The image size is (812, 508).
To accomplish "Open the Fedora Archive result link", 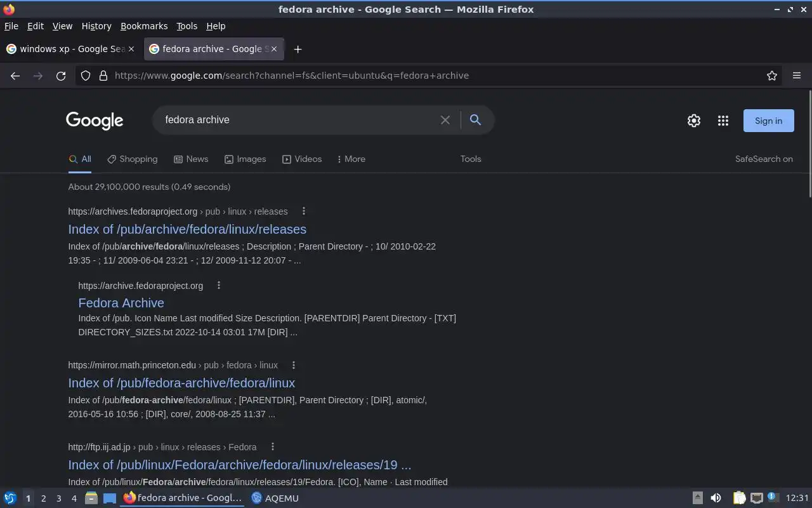I will tap(121, 303).
